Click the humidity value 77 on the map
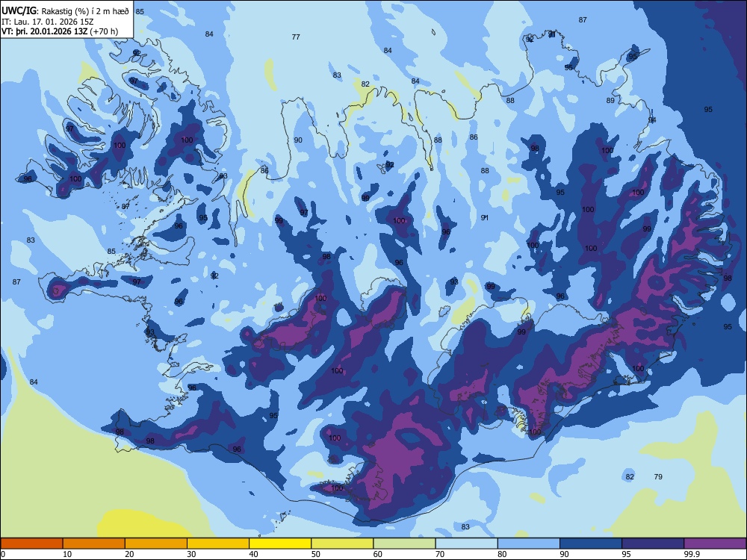The image size is (747, 560). pos(296,37)
